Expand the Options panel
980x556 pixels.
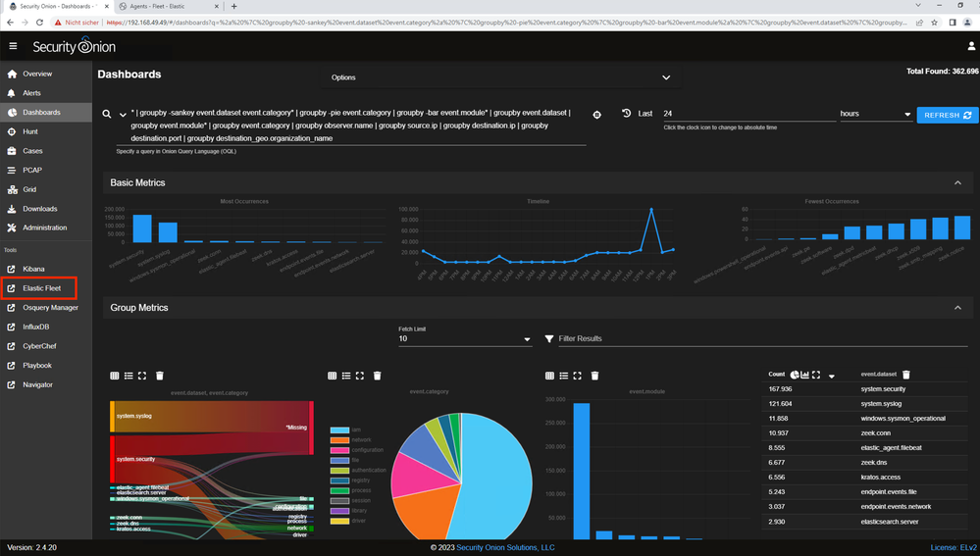click(x=500, y=77)
